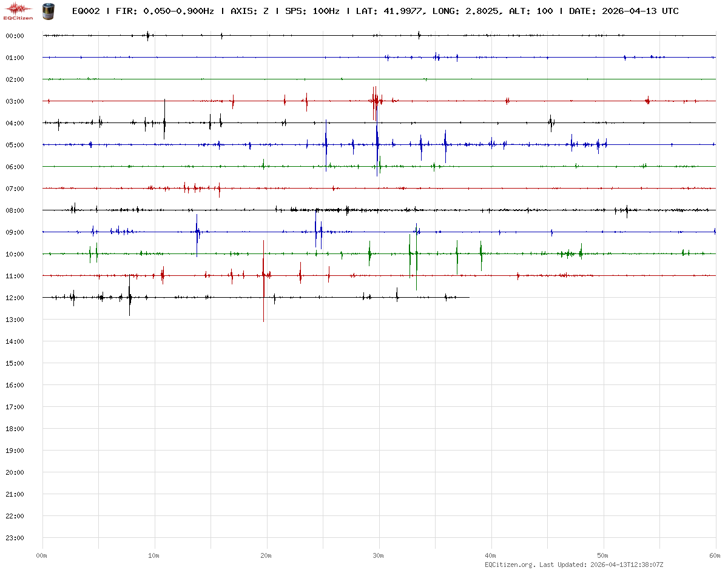Viewport: 728px width, 570px height.
Task: Click the 50m tick on time axis
Action: pyautogui.click(x=603, y=555)
